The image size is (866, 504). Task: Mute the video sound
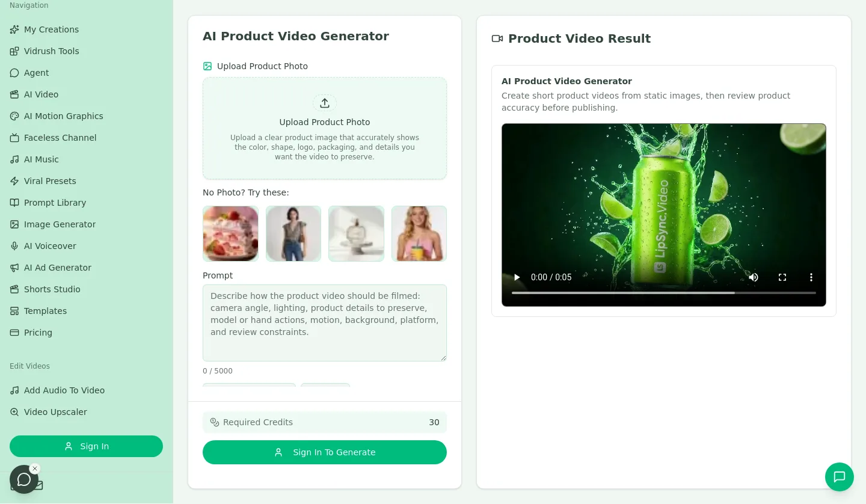tap(754, 277)
